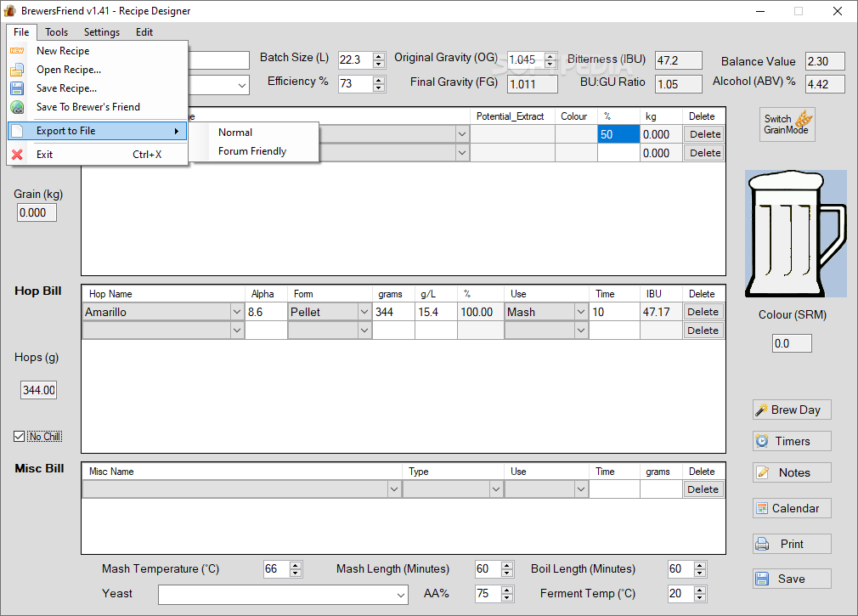Open the Calendar button
Viewport: 858px width, 616px height.
[792, 508]
